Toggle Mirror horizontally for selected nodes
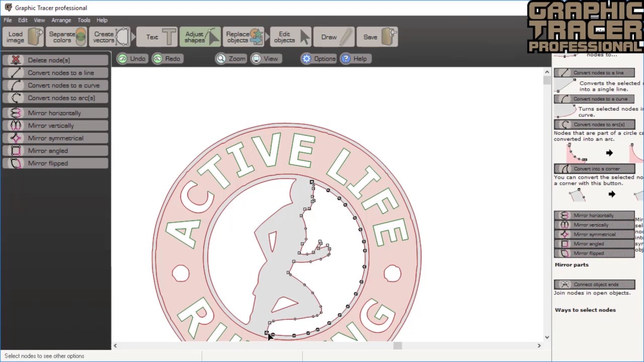This screenshot has height=362, width=644. [x=54, y=113]
